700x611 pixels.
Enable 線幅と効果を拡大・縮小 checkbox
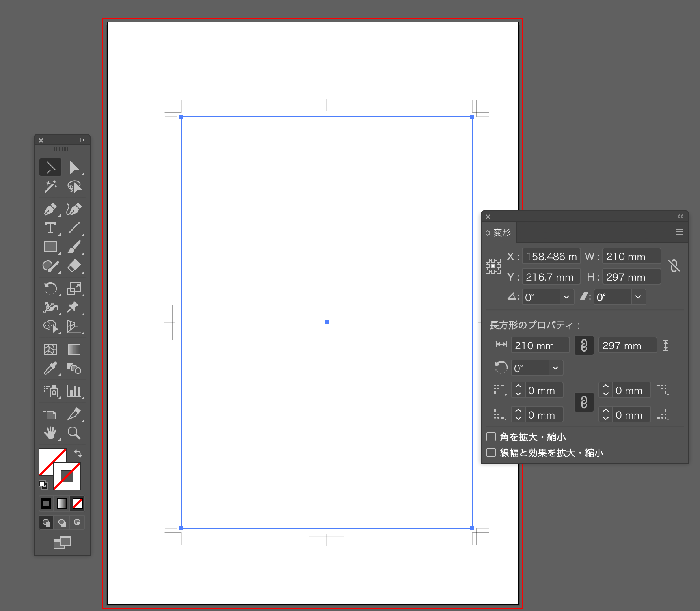(x=491, y=453)
